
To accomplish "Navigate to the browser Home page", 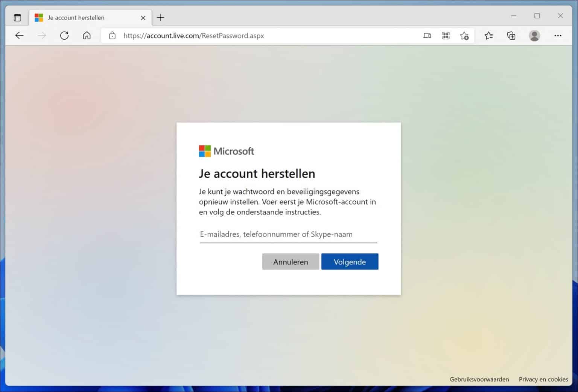I will (x=87, y=35).
